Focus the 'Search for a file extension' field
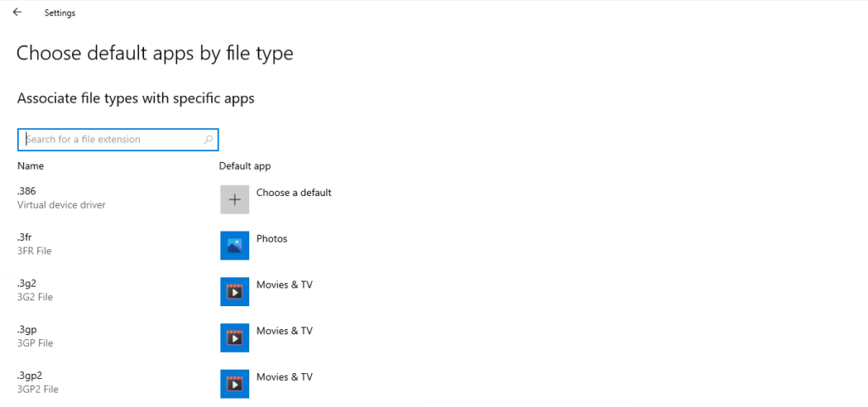 tap(110, 139)
